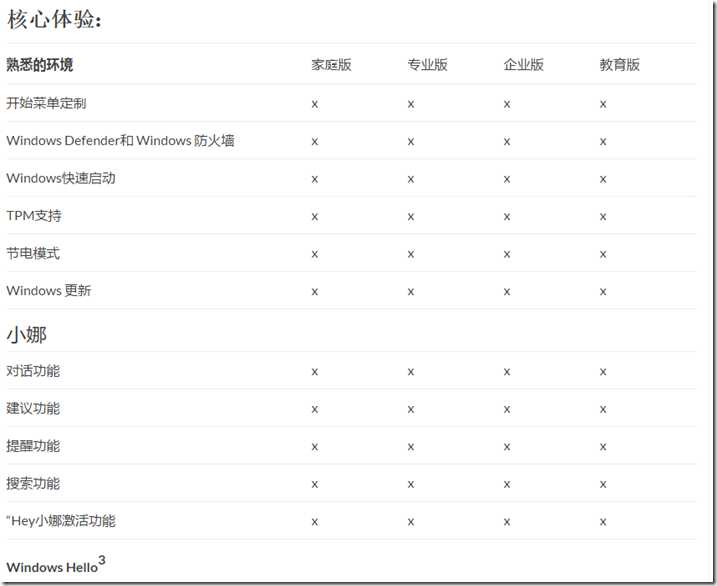The width and height of the screenshot is (717, 586).
Task: Click 专业版 mark for 搜索功能
Action: (411, 485)
